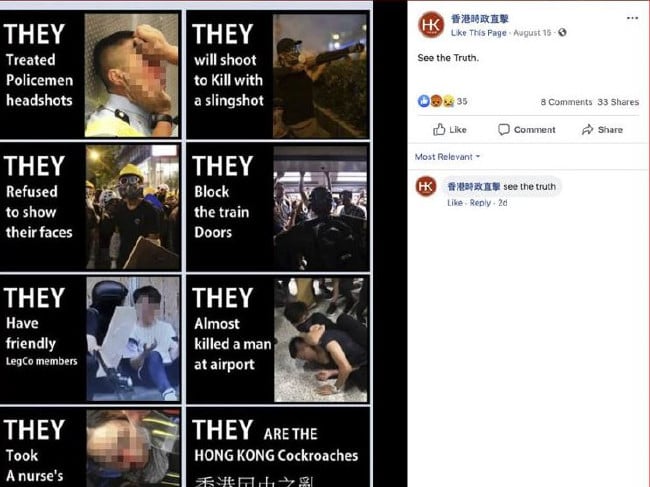This screenshot has height=487, width=650.
Task: Open the three-dot post options menu
Action: [x=632, y=18]
